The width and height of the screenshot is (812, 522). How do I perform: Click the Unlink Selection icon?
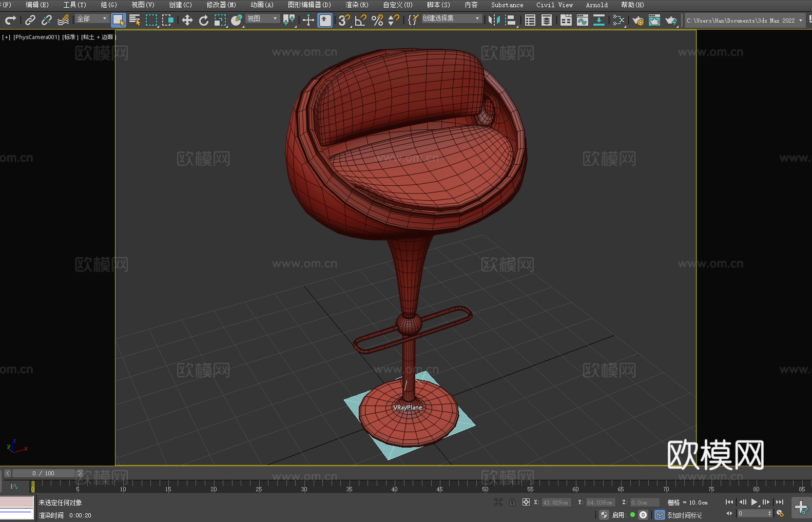[47, 21]
